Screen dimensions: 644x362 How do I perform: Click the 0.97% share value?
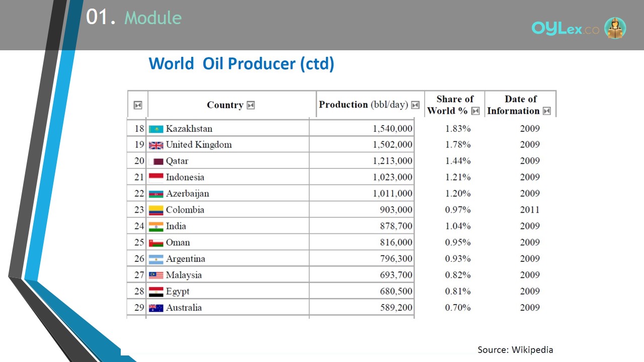pyautogui.click(x=458, y=210)
